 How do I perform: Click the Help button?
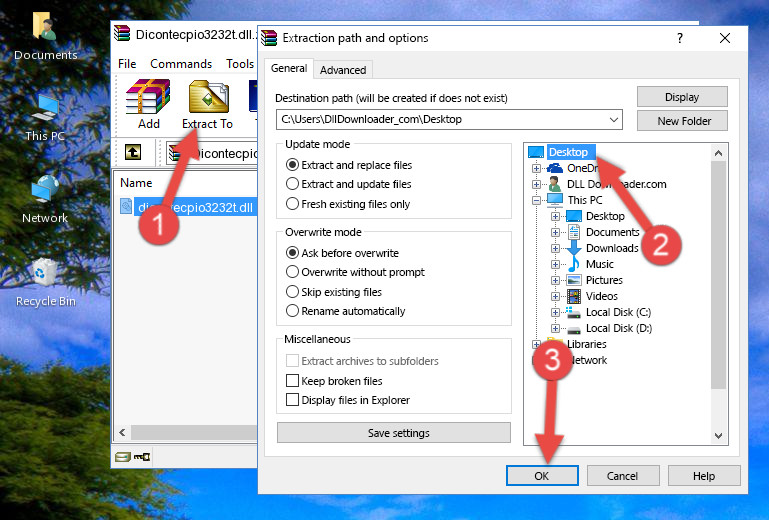(704, 476)
